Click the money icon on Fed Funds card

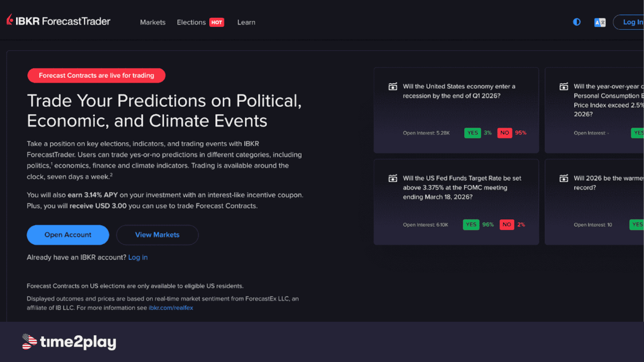tap(393, 178)
